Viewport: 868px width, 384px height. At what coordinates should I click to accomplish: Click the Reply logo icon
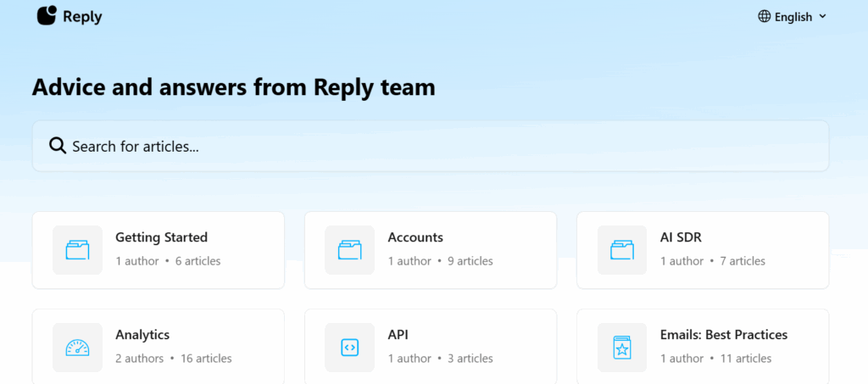[x=47, y=15]
